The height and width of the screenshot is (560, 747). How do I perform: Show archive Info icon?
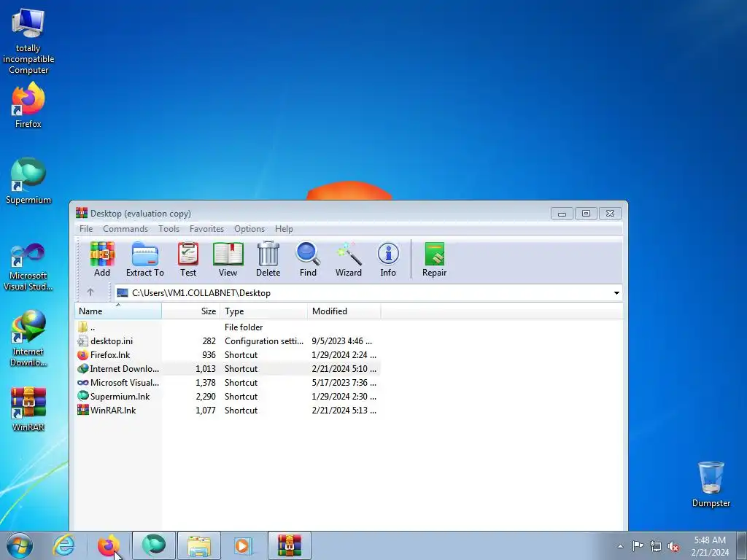[x=388, y=259]
